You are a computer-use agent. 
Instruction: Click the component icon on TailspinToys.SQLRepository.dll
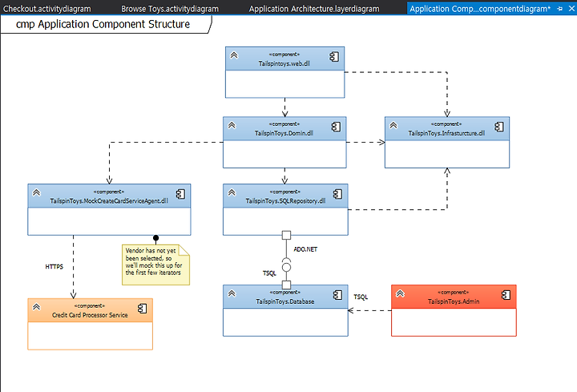[337, 194]
